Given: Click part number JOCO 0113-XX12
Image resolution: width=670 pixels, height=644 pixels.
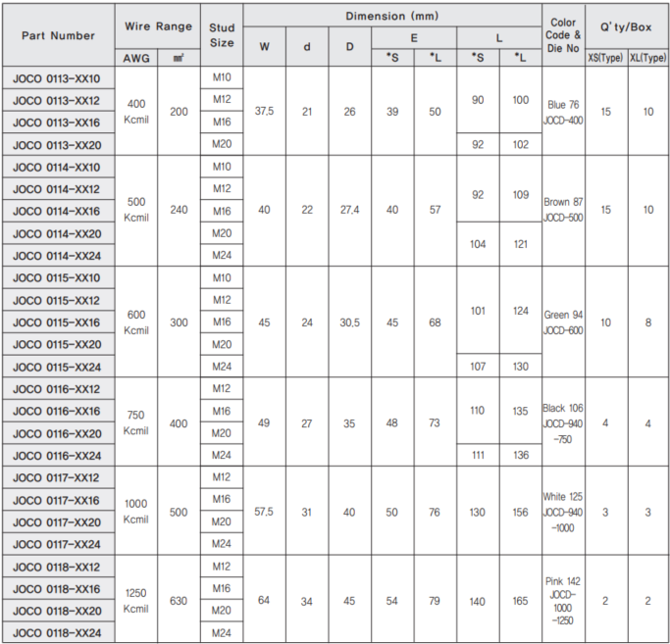Looking at the screenshot, I should click(x=59, y=100).
